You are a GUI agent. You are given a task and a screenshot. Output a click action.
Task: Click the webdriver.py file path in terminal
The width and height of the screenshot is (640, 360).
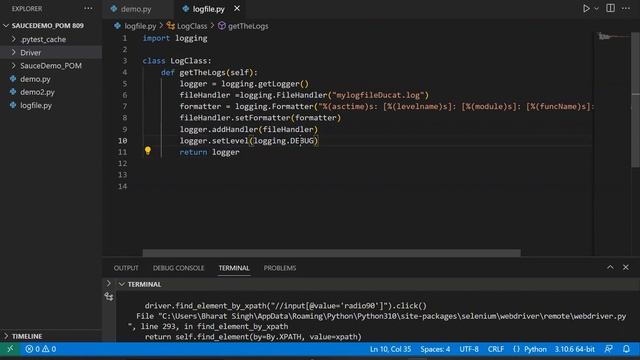(x=393, y=316)
